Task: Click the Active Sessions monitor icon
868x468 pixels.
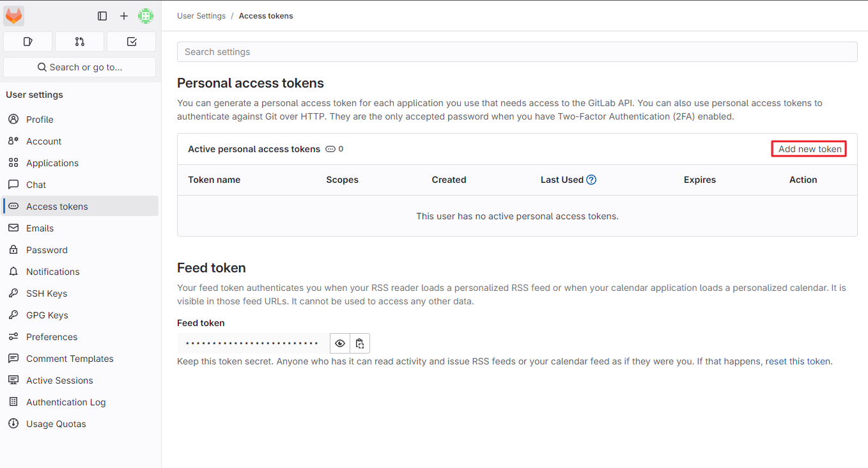Action: coord(13,380)
